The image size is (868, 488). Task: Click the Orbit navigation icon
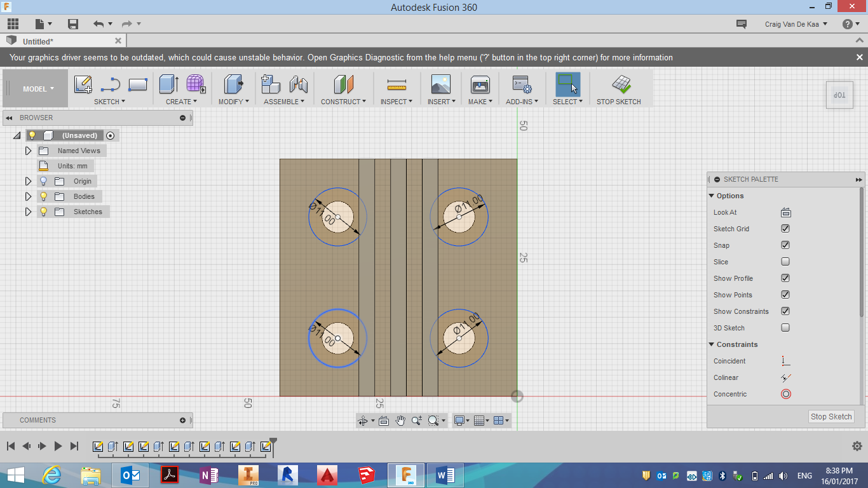pos(363,421)
